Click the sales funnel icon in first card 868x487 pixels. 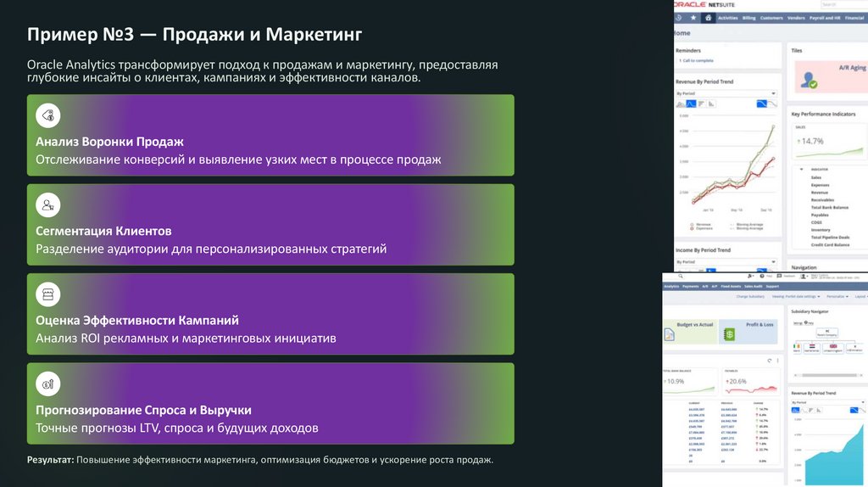click(48, 115)
